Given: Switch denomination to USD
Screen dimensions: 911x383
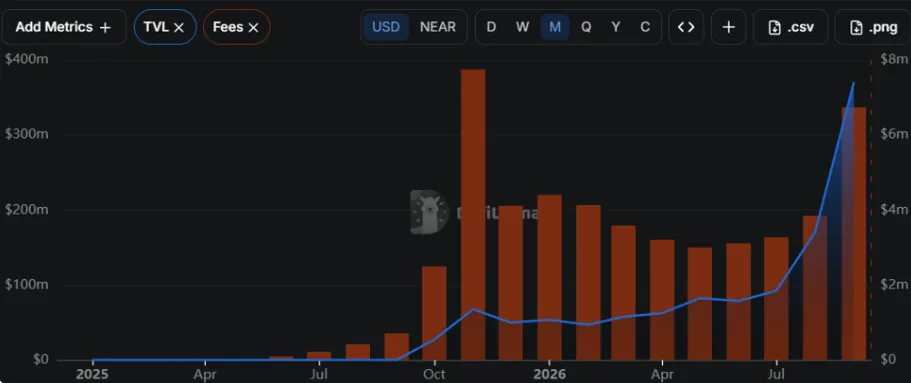Looking at the screenshot, I should [386, 27].
